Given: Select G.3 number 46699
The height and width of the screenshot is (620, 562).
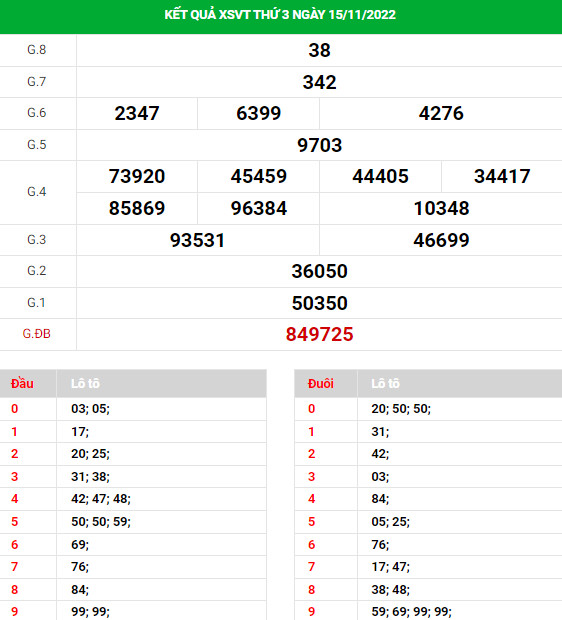Looking at the screenshot, I should (441, 240).
